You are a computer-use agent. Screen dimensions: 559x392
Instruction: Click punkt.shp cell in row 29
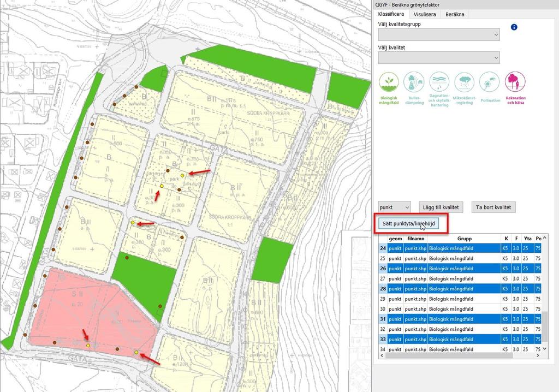point(415,299)
